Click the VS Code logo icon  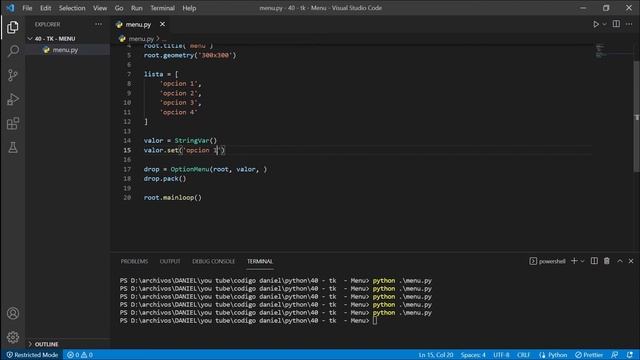coord(10,8)
